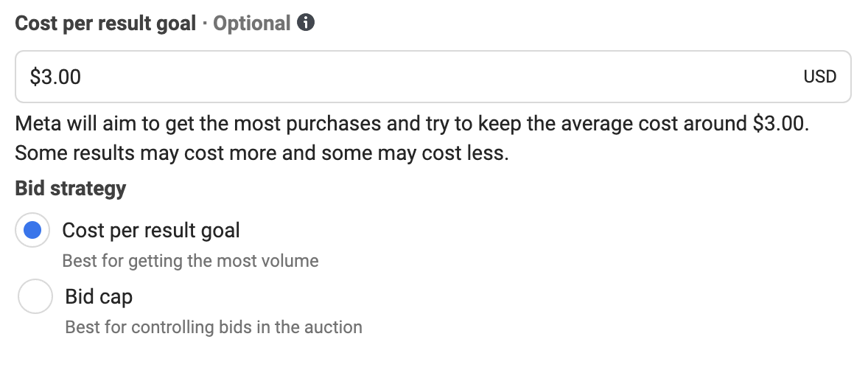
Task: Click the '$3.00.' amount in the helper text
Action: point(781,124)
